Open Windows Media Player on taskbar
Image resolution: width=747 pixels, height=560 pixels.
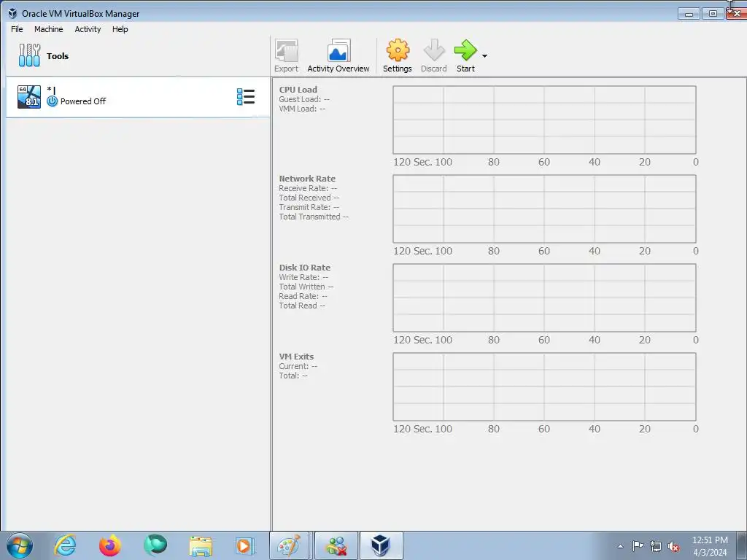tap(245, 545)
